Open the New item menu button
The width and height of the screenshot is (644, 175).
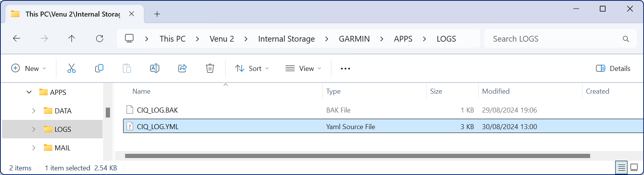point(29,68)
